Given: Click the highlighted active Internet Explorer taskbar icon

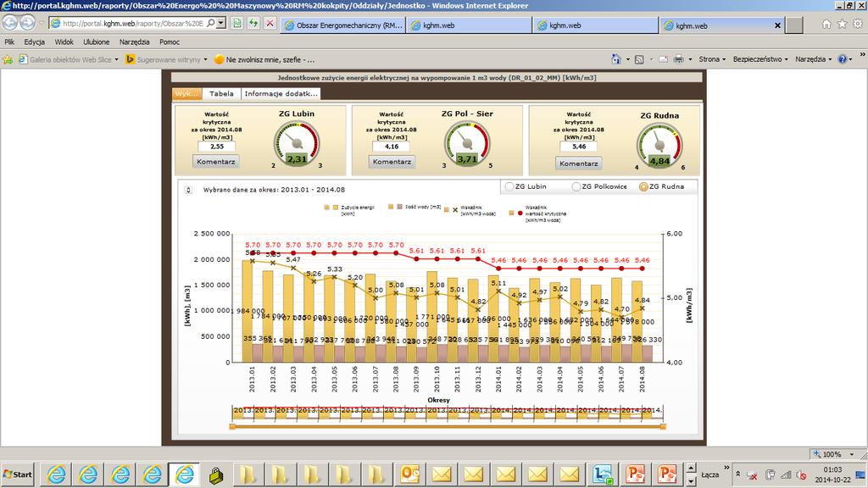Looking at the screenshot, I should point(184,474).
